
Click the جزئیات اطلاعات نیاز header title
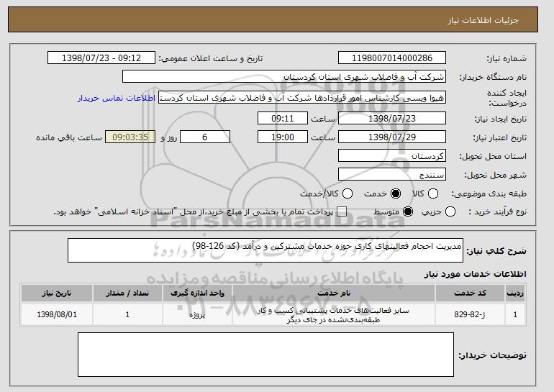click(483, 20)
